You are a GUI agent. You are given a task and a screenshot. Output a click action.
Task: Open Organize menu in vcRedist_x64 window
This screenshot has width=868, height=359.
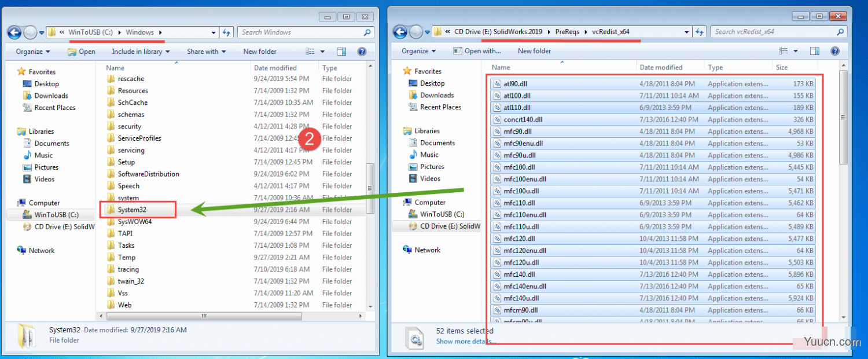(419, 51)
